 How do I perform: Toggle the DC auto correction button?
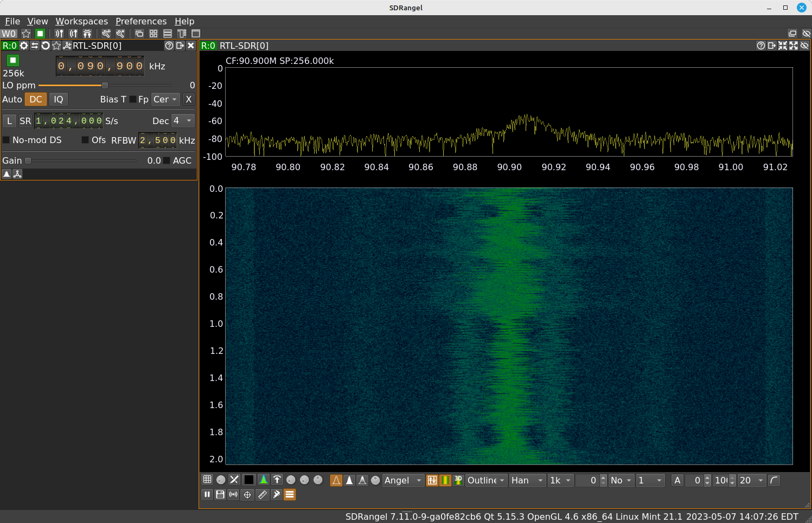coord(36,99)
